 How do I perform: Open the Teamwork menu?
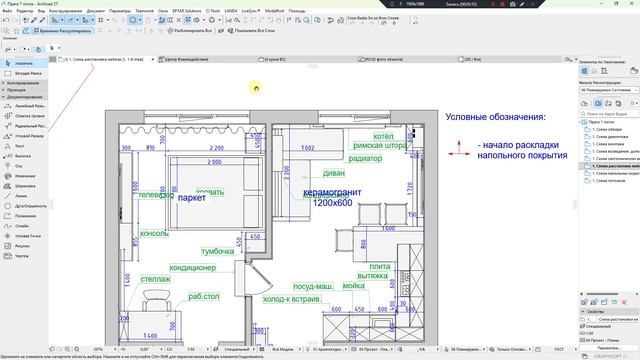point(144,11)
